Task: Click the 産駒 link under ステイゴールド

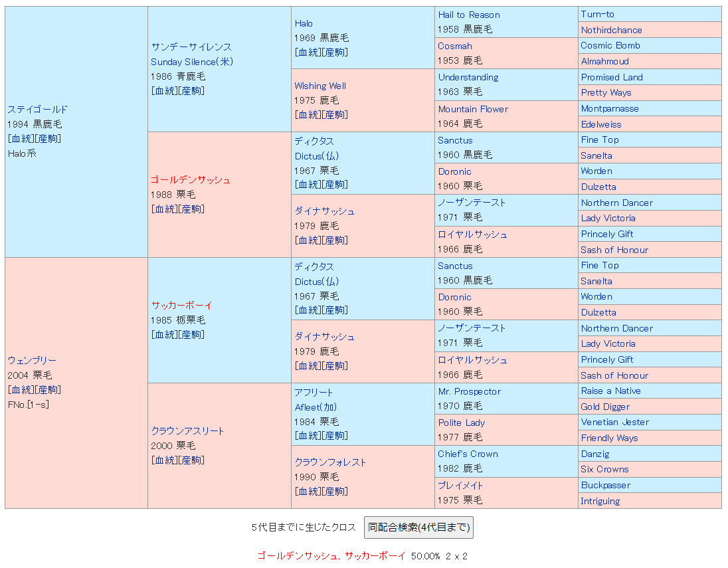Action: 48,138
